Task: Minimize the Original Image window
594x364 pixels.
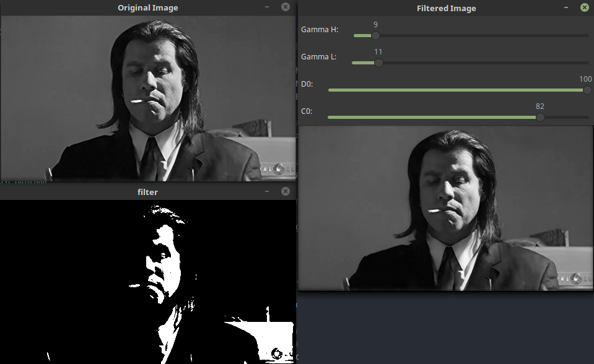Action: 267,7
